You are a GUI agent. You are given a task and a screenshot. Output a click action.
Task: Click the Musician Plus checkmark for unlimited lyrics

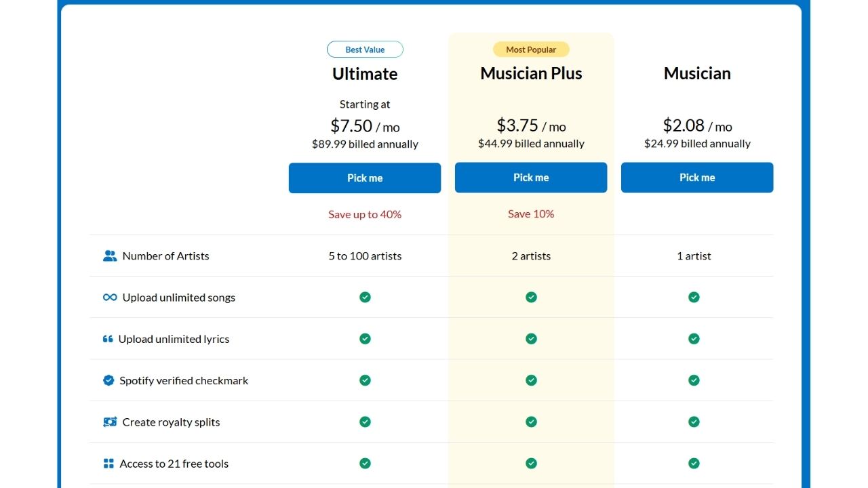pyautogui.click(x=531, y=338)
